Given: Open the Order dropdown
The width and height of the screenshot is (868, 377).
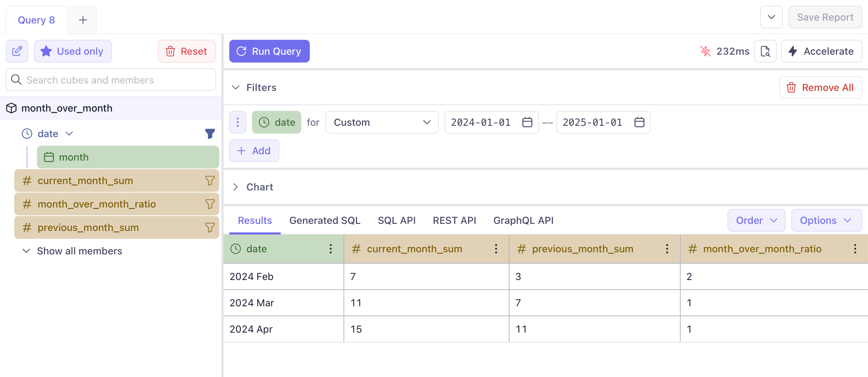Looking at the screenshot, I should [x=756, y=220].
